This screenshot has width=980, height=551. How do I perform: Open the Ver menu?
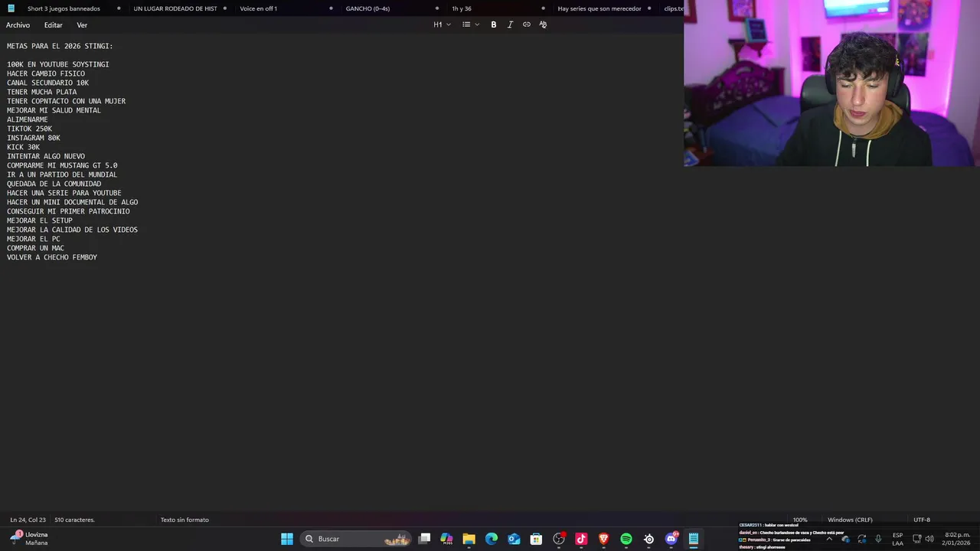pyautogui.click(x=82, y=25)
